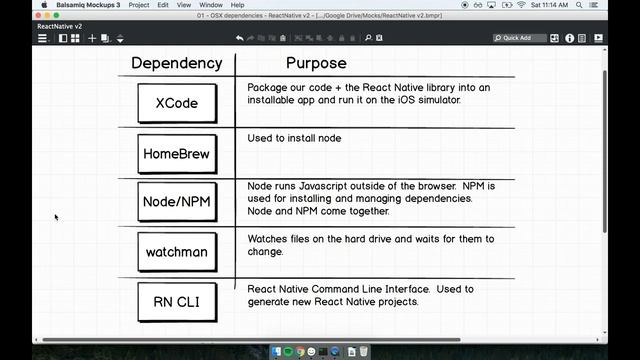Screen dimensions: 640x360
Task: Click the "React Native Command Line Interface" text
Action: pos(360,295)
